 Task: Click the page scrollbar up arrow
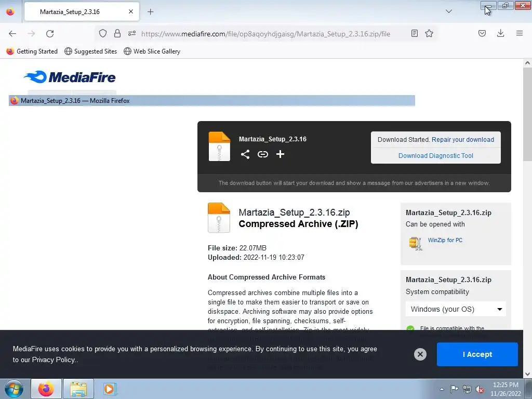pyautogui.click(x=527, y=63)
